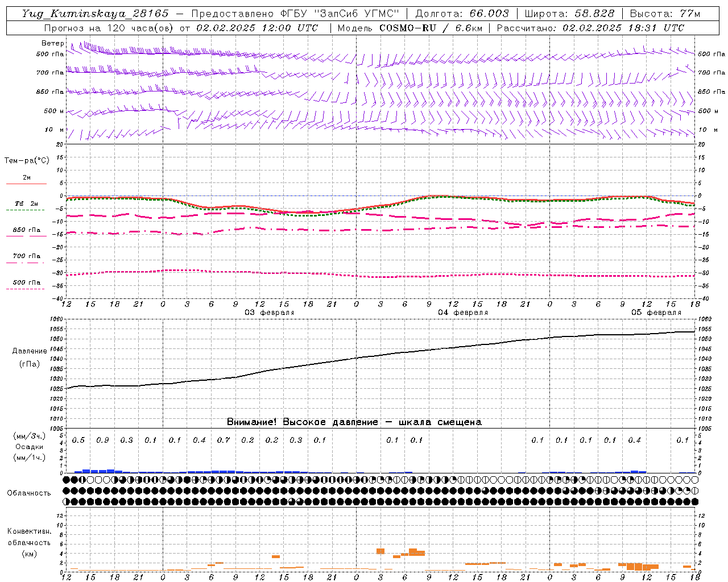Click the Td 2м dew point legend entry

pos(26,203)
